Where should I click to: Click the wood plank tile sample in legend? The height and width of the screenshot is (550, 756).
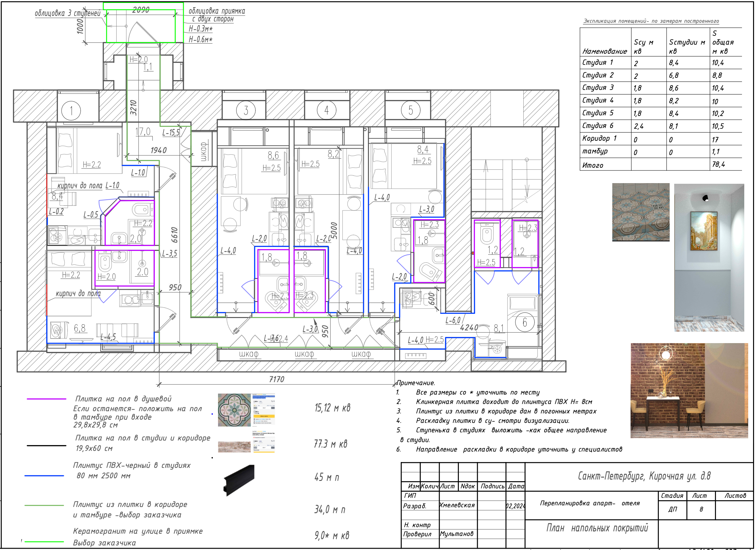click(234, 447)
